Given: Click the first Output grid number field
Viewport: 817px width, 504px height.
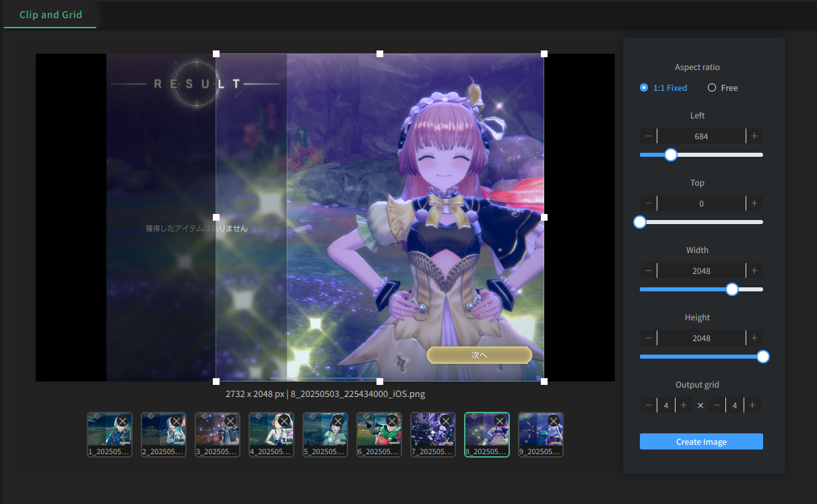Looking at the screenshot, I should click(x=666, y=405).
